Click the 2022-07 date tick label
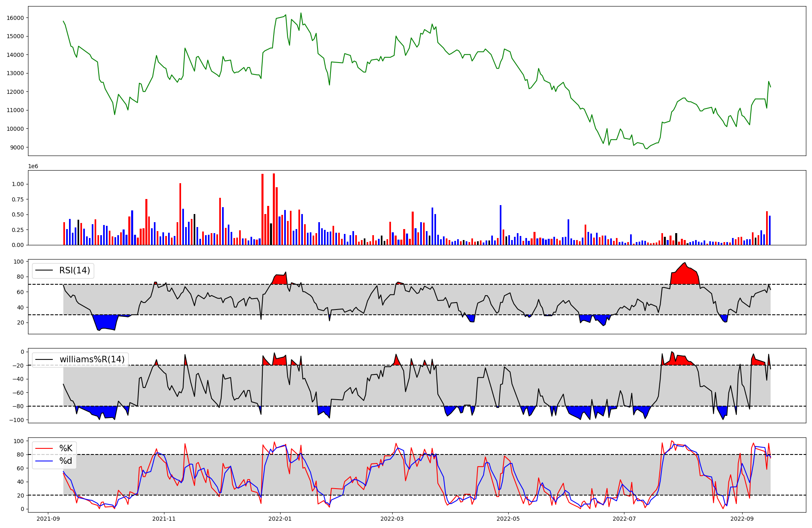 [624, 519]
